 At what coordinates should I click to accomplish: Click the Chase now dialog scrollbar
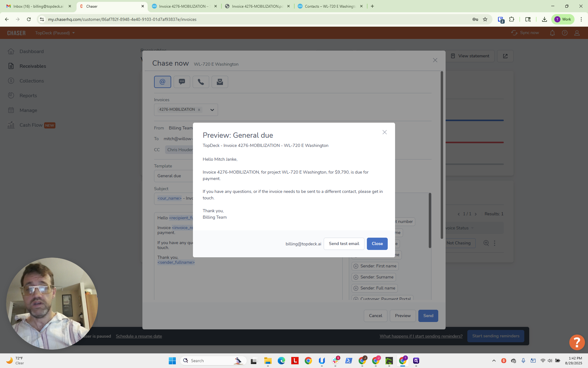(442, 155)
